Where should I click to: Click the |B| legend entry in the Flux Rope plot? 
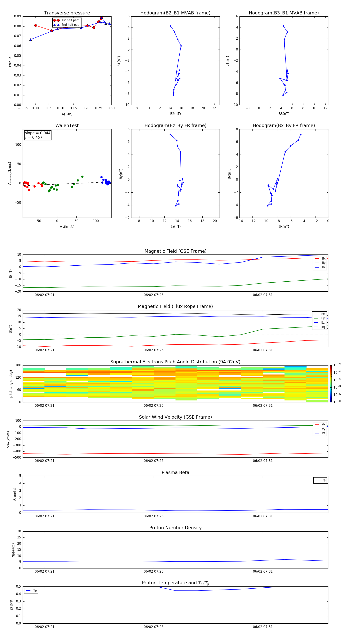320,327
